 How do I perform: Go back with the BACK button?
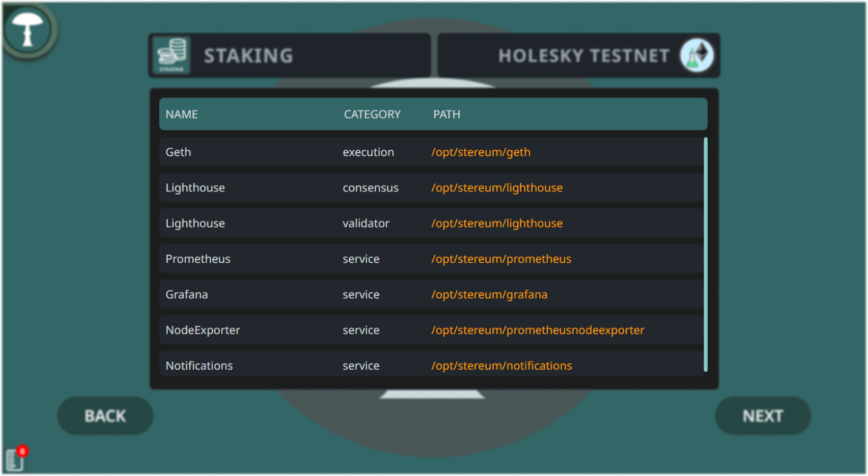point(105,416)
